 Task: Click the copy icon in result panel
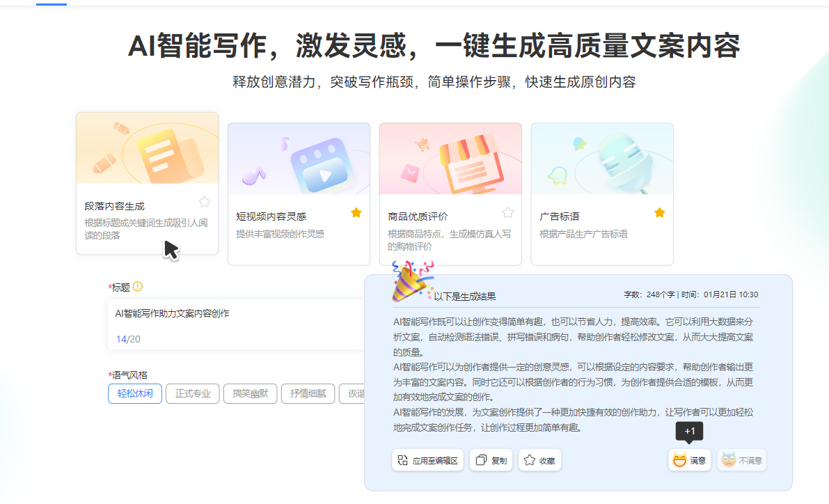tap(480, 460)
